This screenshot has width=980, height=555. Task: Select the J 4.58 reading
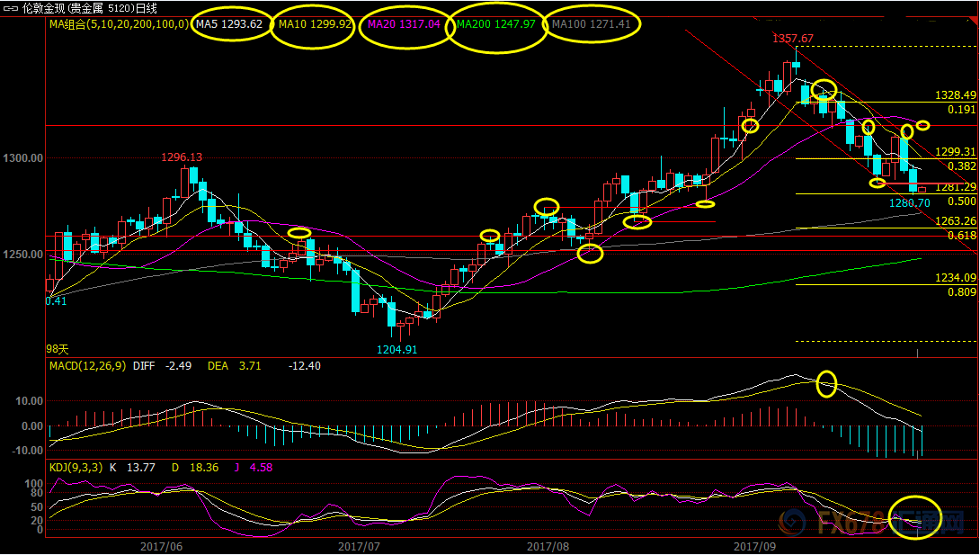pyautogui.click(x=254, y=468)
